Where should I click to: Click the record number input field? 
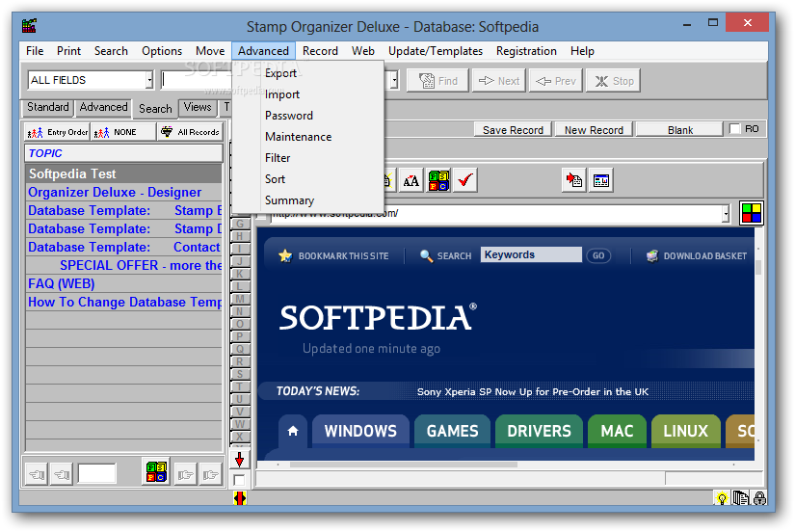[x=96, y=474]
